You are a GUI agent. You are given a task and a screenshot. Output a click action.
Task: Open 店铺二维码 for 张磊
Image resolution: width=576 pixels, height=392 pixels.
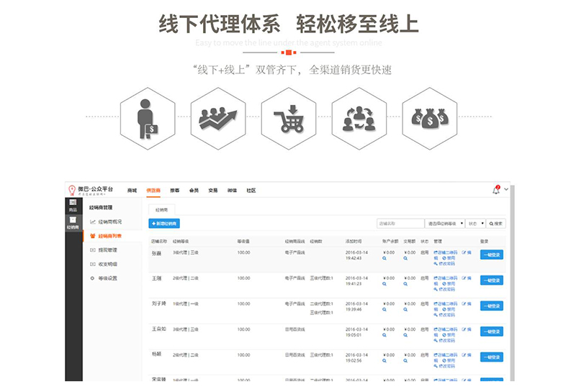click(x=446, y=252)
